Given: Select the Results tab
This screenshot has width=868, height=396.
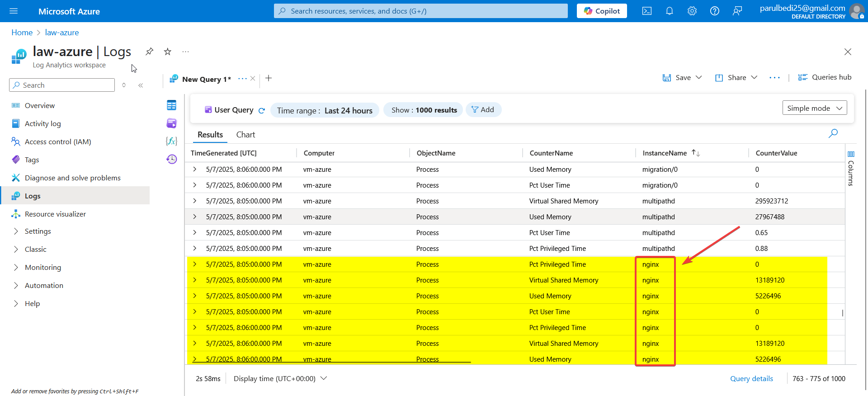Looking at the screenshot, I should 210,135.
